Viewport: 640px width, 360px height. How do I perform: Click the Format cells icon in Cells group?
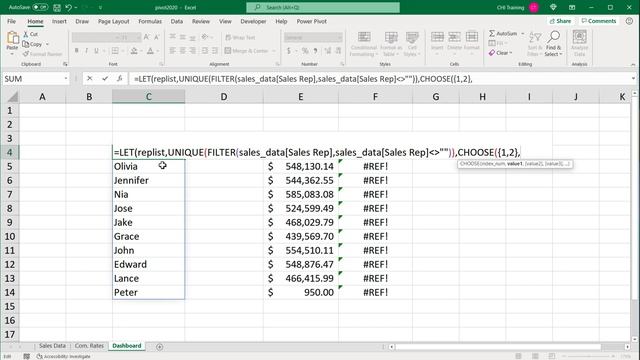472,37
